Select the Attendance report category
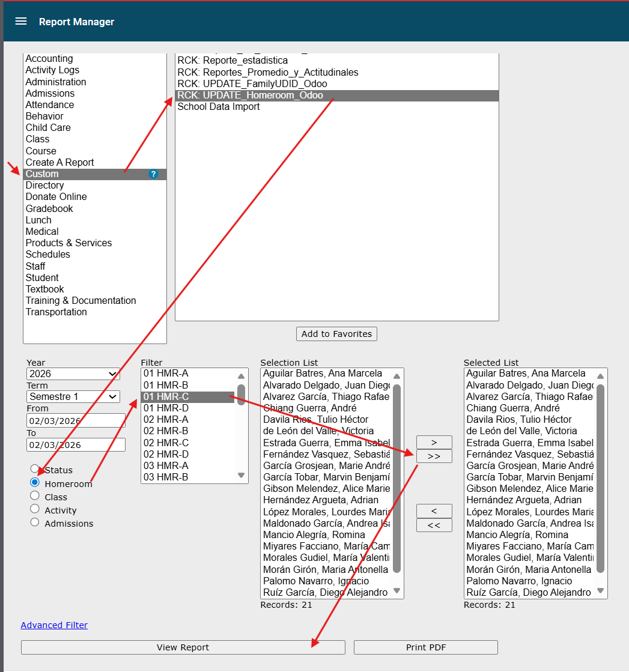 [50, 105]
